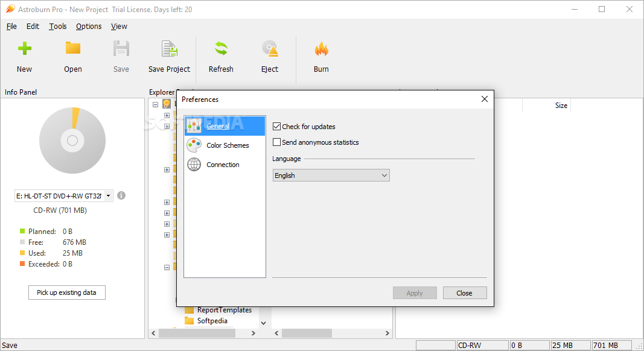The height and width of the screenshot is (351, 644).
Task: Click file list scroll right arrow
Action: point(387,333)
